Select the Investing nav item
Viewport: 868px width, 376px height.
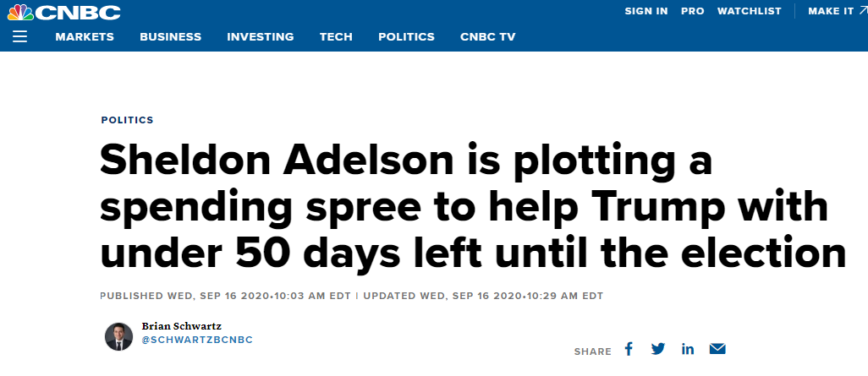[261, 36]
